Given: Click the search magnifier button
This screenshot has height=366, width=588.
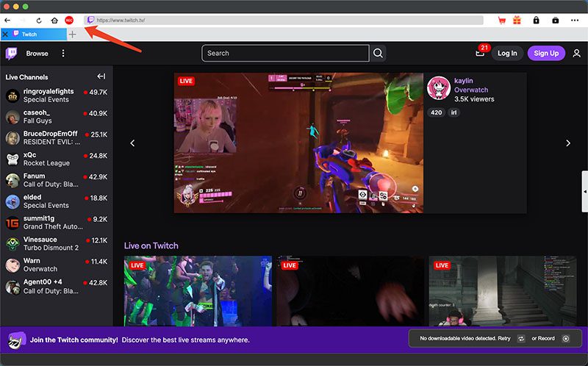Looking at the screenshot, I should 378,54.
